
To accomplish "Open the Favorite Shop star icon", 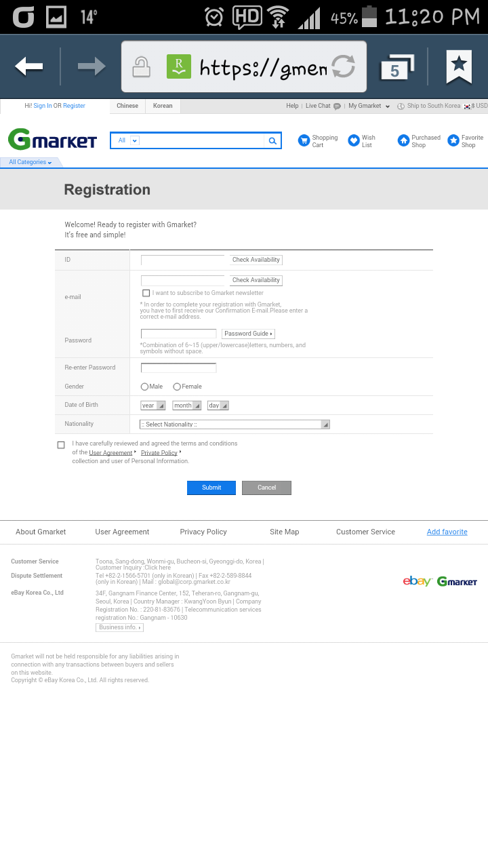I will point(453,140).
